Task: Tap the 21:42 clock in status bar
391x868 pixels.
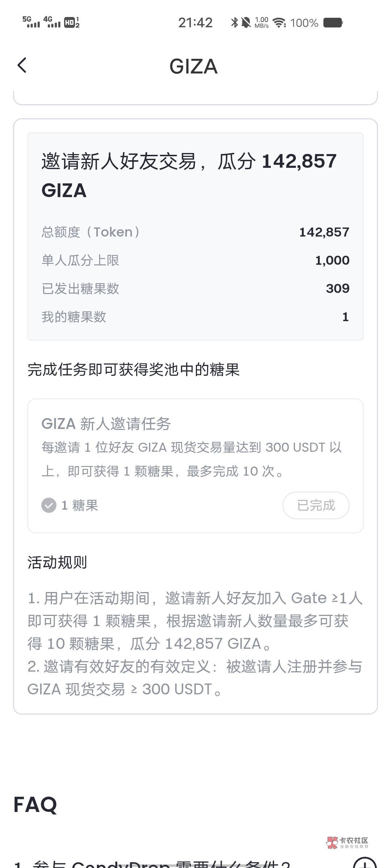Action: 195,23
